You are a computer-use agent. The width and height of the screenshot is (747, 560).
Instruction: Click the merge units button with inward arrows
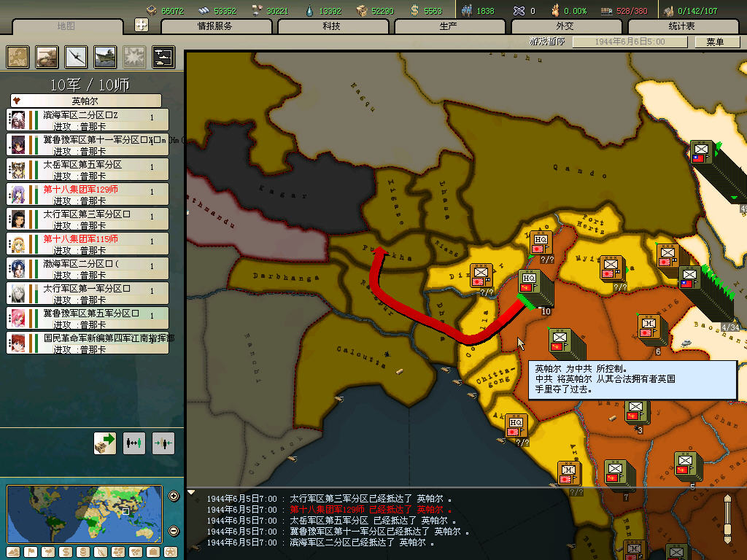click(x=163, y=443)
